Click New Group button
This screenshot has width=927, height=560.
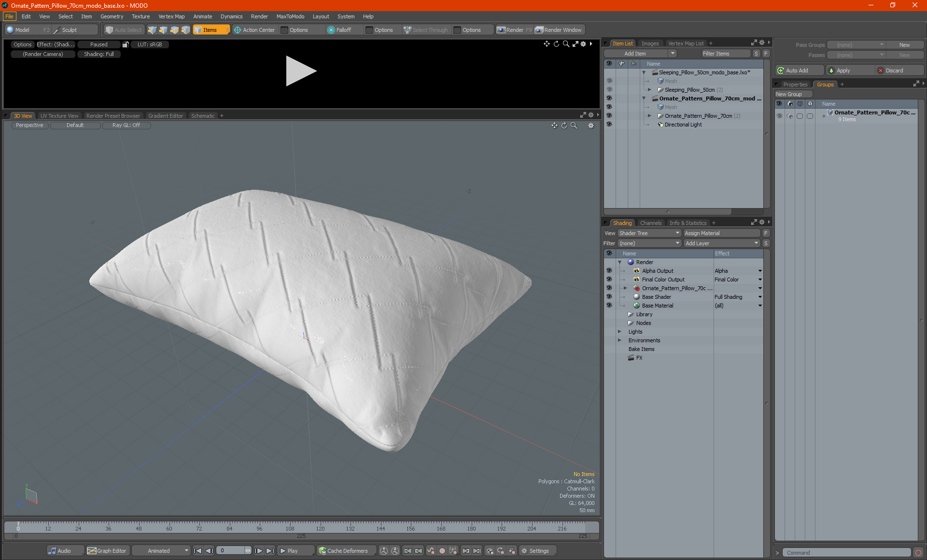793,94
